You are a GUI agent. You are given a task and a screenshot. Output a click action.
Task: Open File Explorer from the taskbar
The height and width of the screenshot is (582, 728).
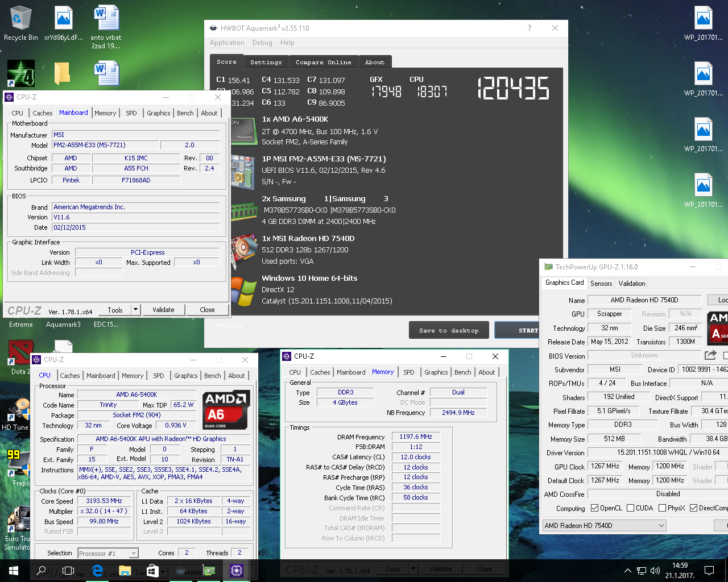click(x=125, y=570)
